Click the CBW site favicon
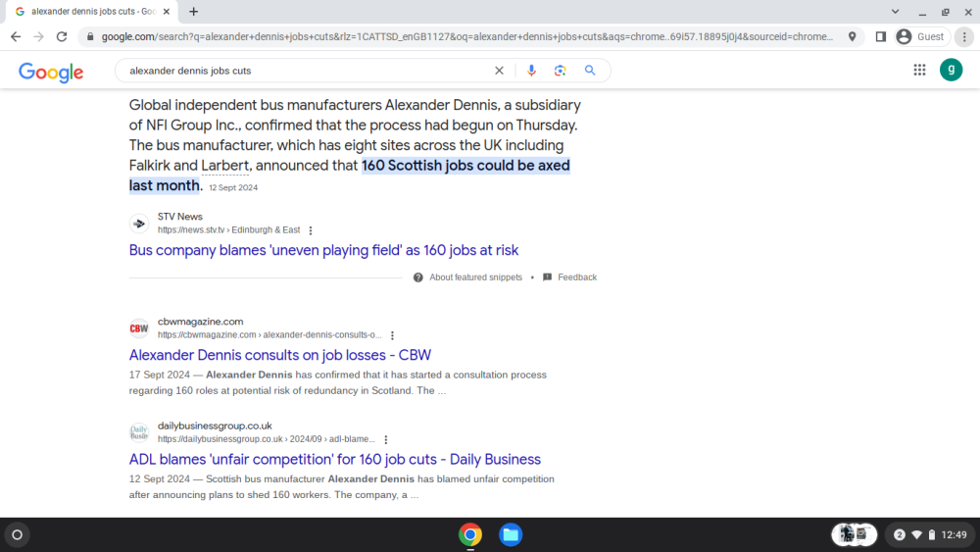 (x=139, y=328)
